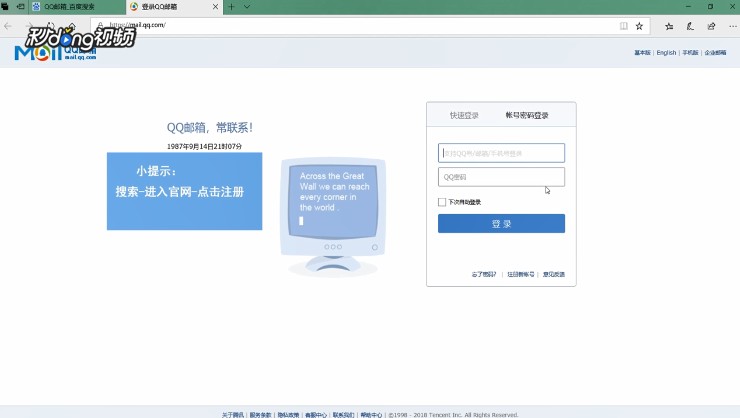Click the 关于腾讯 footer link

click(233, 415)
